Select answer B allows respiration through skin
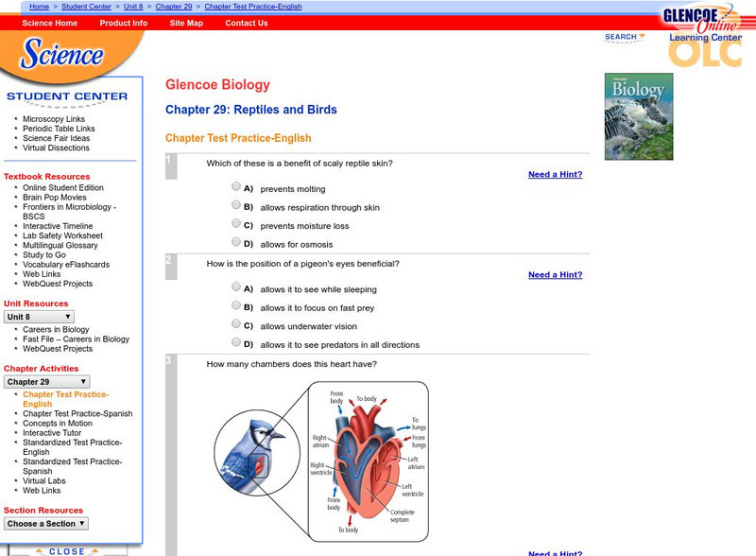756x556 pixels. coord(235,204)
